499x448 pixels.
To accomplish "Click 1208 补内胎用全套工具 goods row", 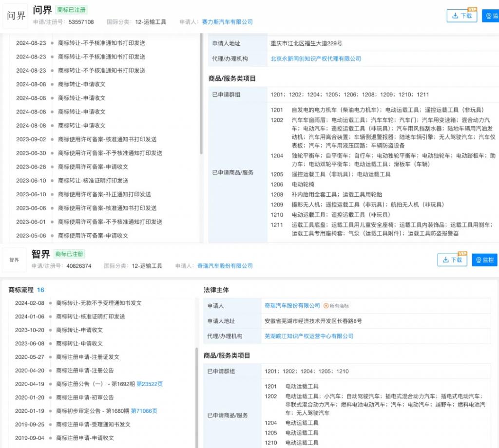I will coord(326,194).
